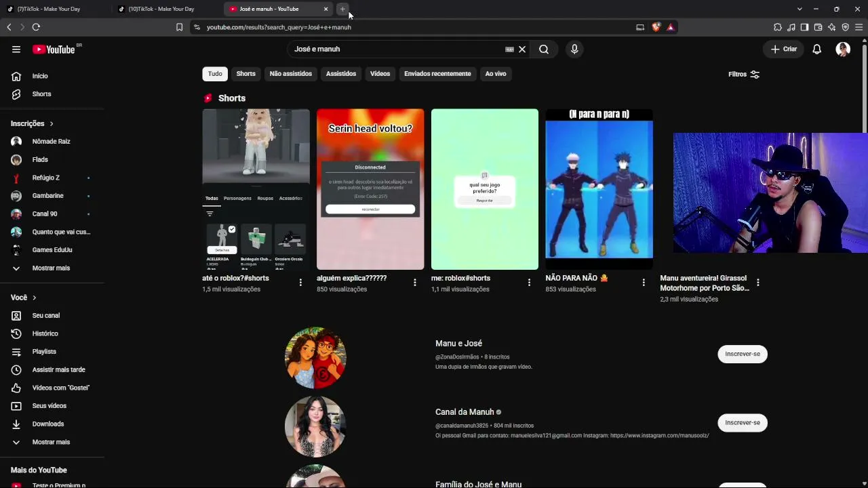The height and width of the screenshot is (488, 868).
Task: Open the on-screen keyboard icon in search
Action: [509, 49]
